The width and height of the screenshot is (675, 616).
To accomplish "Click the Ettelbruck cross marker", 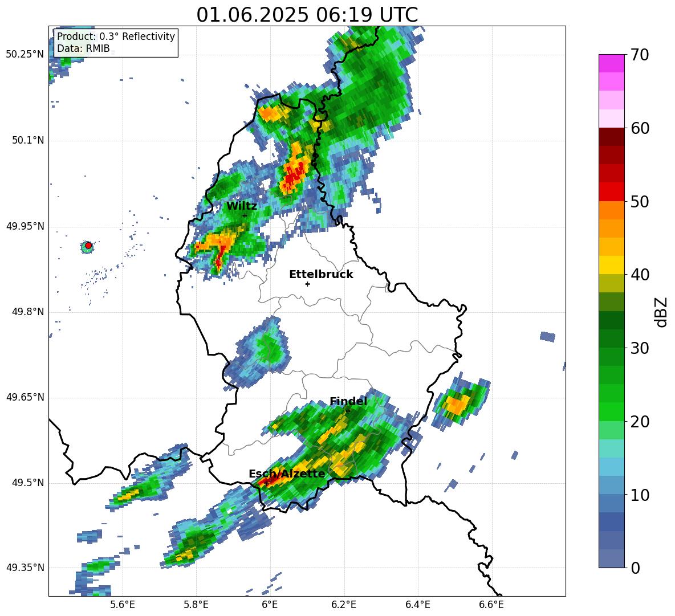I will [307, 284].
